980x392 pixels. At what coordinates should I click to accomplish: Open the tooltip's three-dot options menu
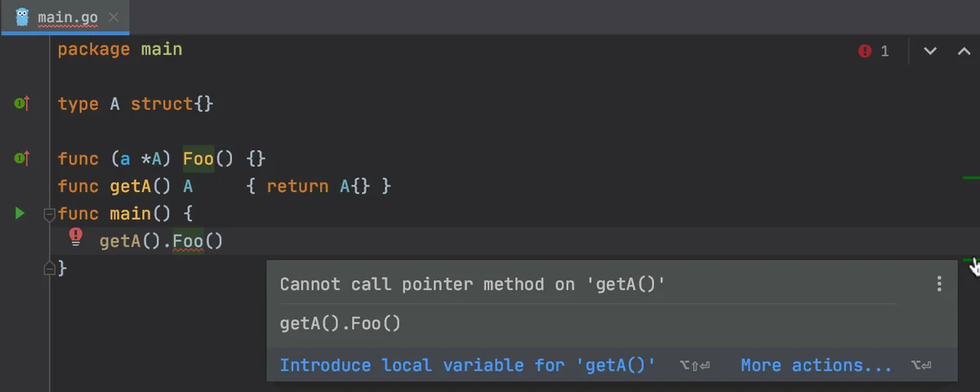coord(939,284)
